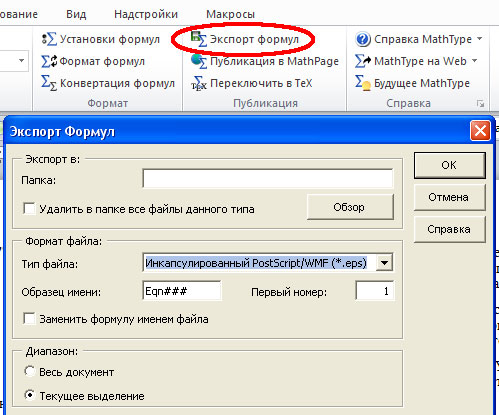499x415 pixels.
Task: Click the Экспорт формул icon
Action: [199, 39]
